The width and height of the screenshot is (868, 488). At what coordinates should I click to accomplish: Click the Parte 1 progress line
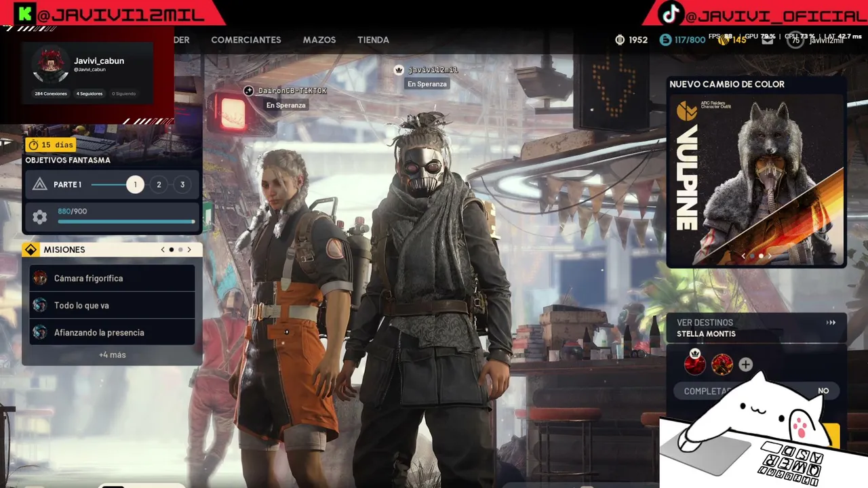point(108,184)
